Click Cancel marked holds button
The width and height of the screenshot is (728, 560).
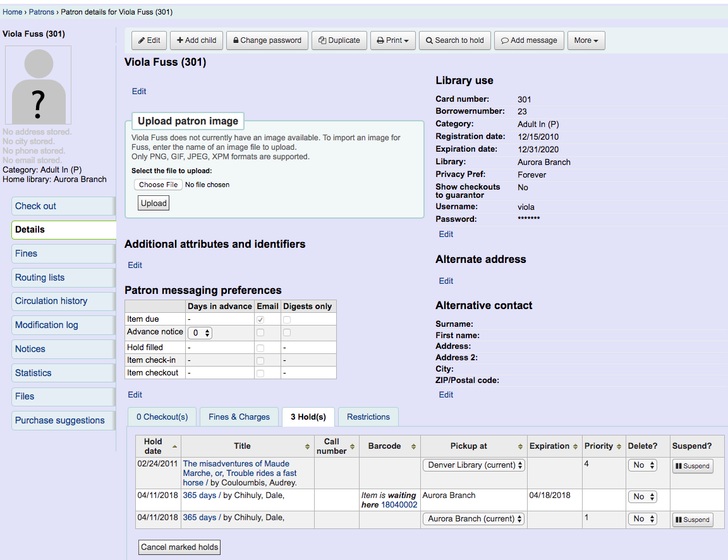click(179, 547)
